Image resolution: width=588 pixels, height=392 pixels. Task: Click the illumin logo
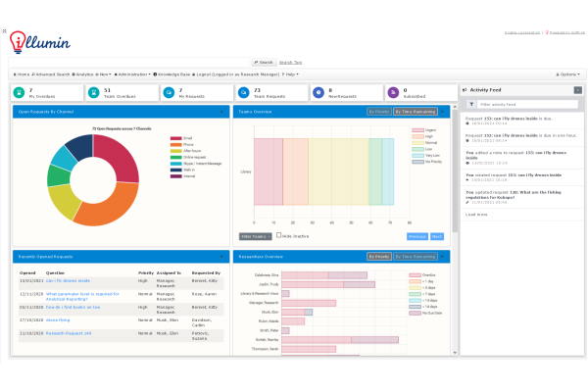[x=39, y=43]
